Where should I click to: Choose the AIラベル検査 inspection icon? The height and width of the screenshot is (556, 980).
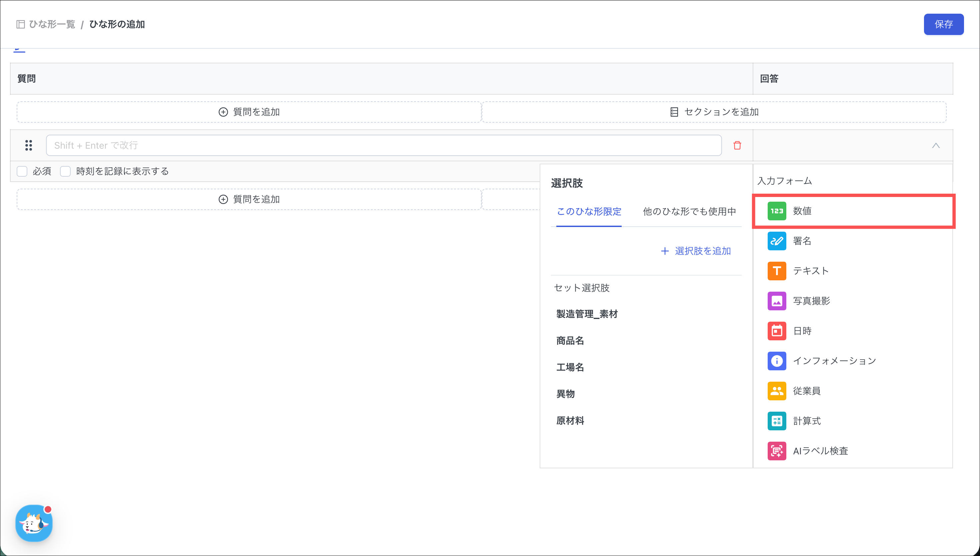[x=777, y=451]
